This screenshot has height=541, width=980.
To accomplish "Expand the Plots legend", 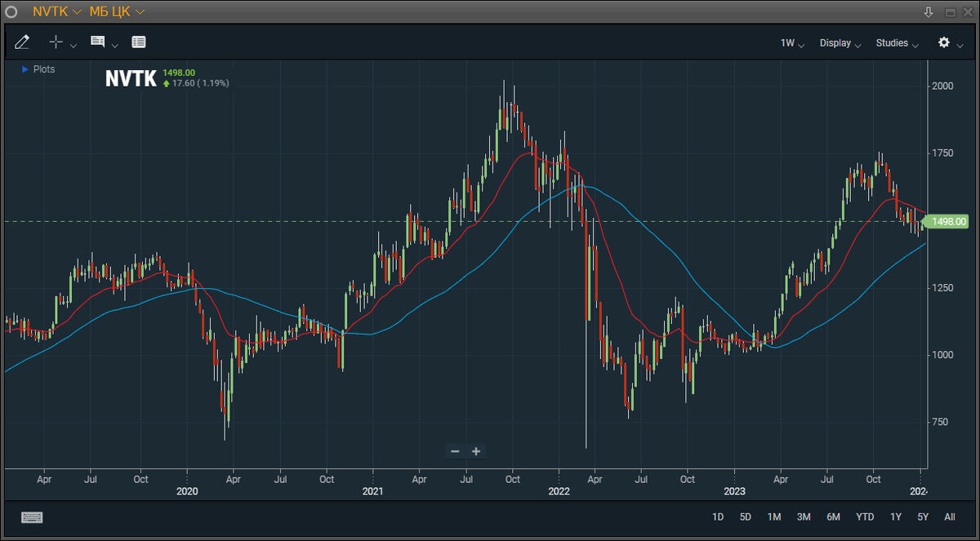I will tap(38, 69).
